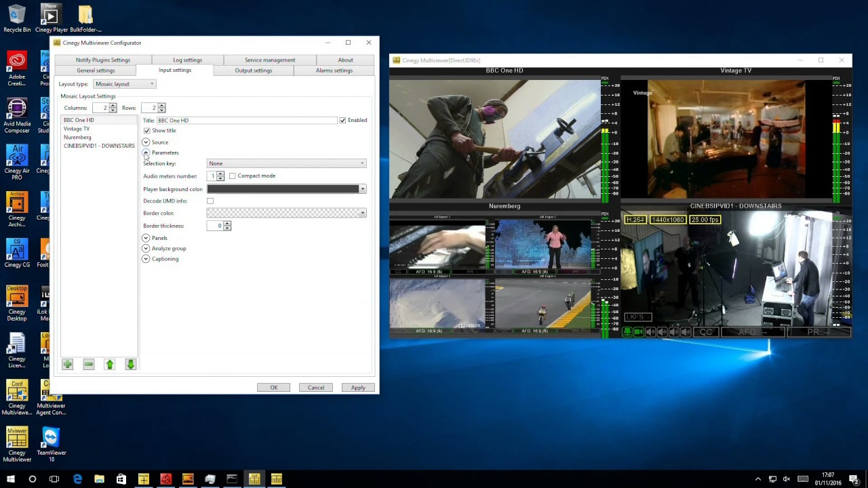Expand the Analyze group section
This screenshot has height=488, width=868.
click(146, 249)
